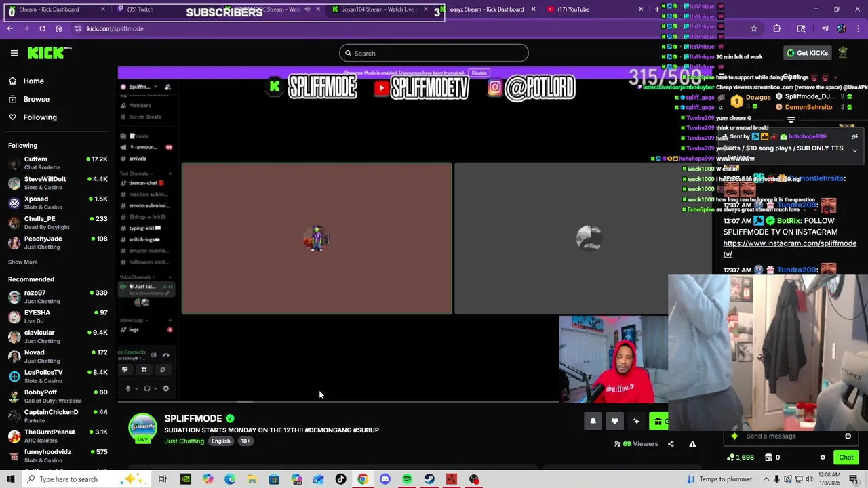Switch to Josan104 Stream browser tab
The image size is (868, 488).
380,9
